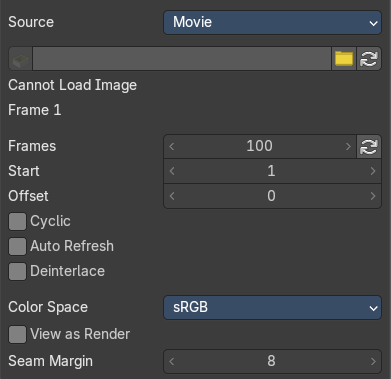Click the Seam Margin label

(50, 361)
